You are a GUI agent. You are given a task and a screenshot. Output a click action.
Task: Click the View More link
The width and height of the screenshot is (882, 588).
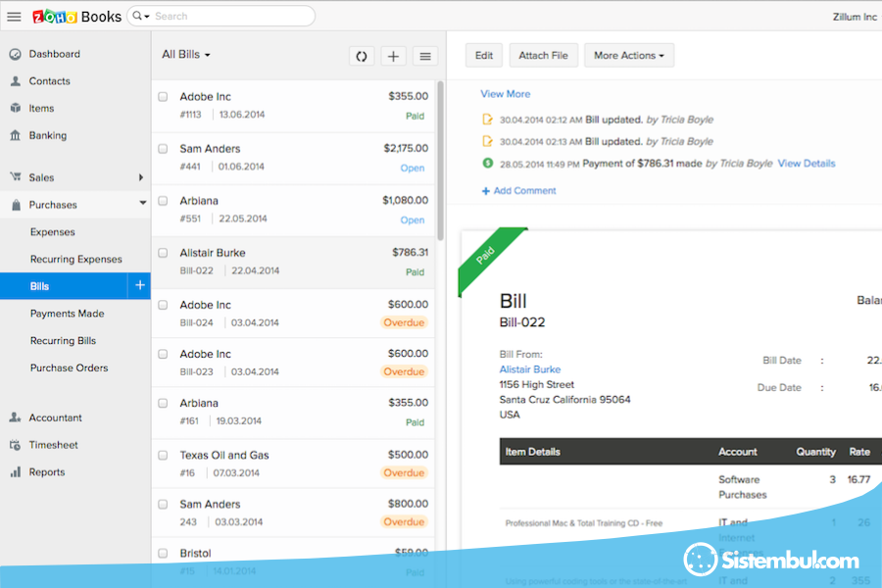pos(505,94)
